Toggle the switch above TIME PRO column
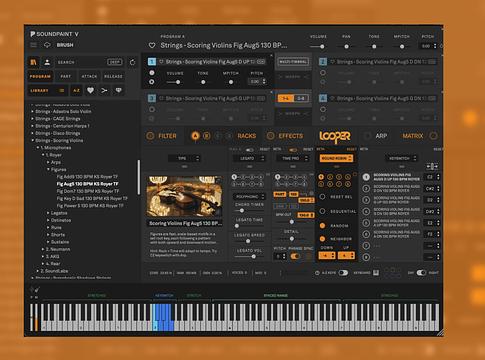This screenshot has width=485, height=360. click(x=293, y=150)
